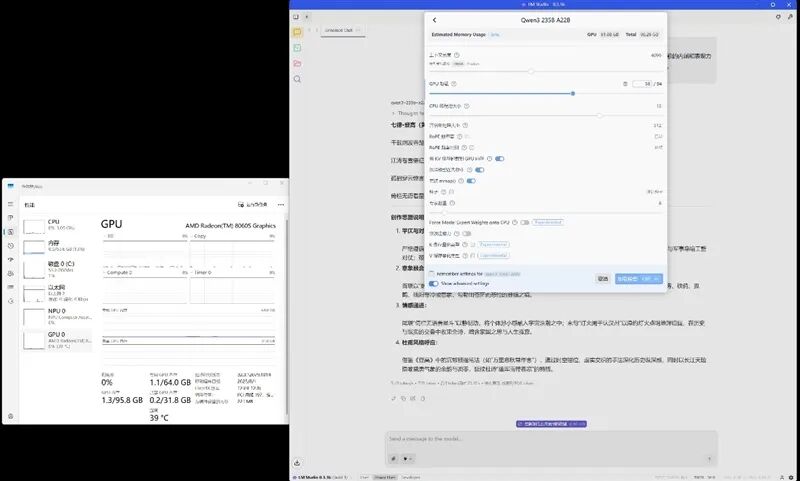Image resolution: width=800 pixels, height=481 pixels.
Task: Click the icon left of the GPU offload number box
Action: click(x=625, y=84)
